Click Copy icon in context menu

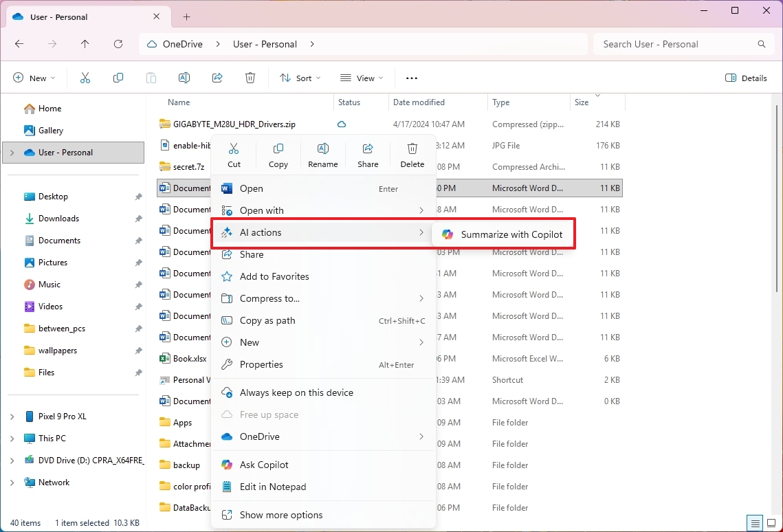click(x=278, y=155)
